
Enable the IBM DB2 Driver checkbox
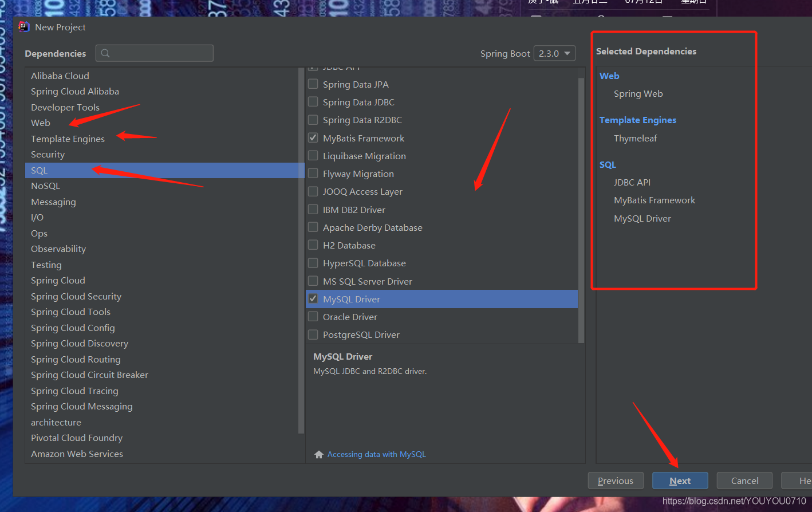pos(313,210)
